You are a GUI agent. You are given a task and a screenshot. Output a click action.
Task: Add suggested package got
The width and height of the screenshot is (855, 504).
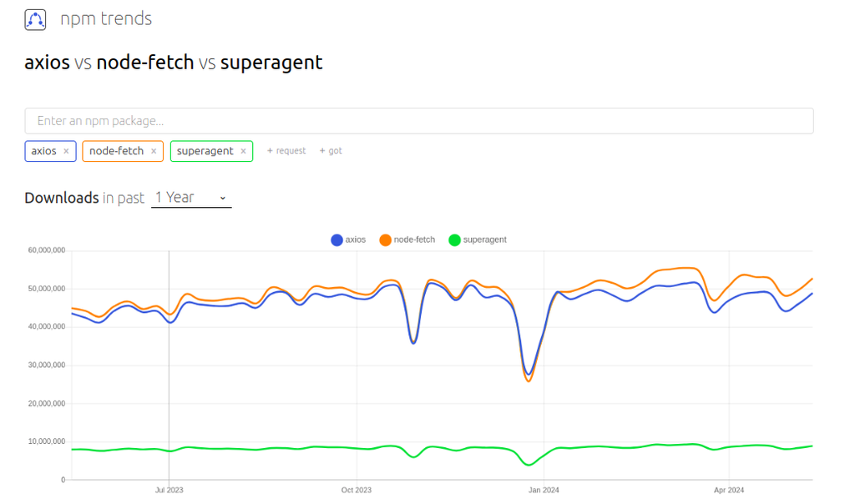pos(331,151)
